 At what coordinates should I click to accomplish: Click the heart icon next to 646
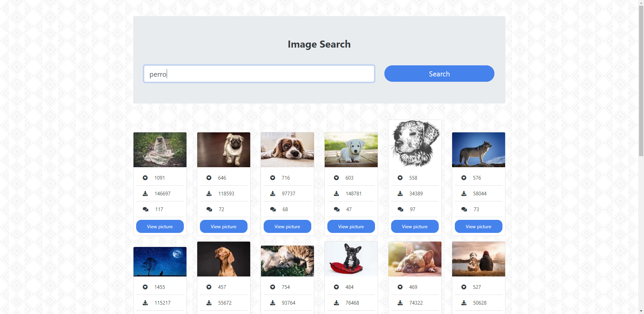pos(209,178)
